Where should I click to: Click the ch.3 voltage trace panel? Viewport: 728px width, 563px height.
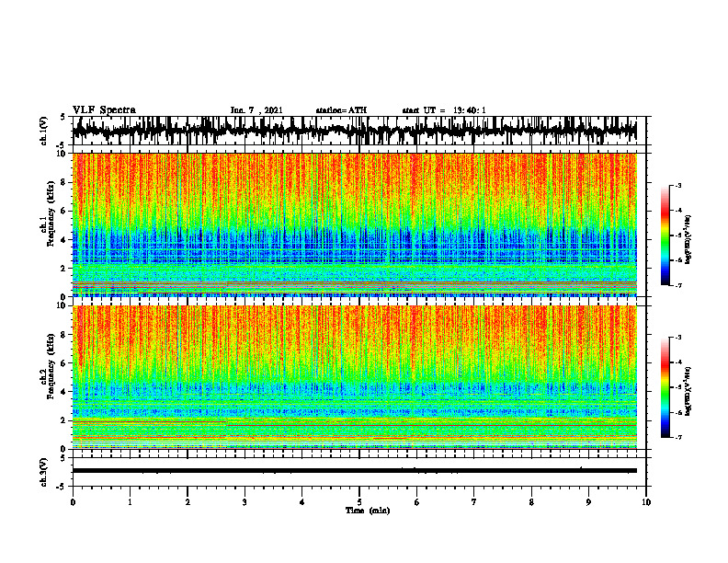tap(358, 472)
